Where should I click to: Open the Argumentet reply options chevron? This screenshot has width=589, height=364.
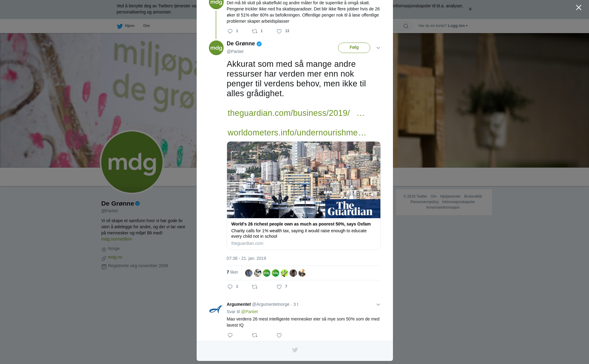[x=378, y=305]
